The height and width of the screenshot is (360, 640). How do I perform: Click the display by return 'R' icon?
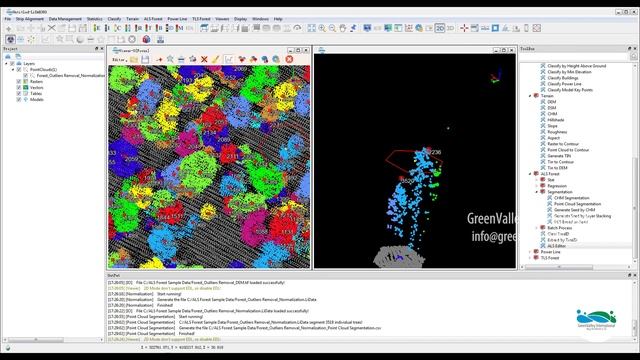click(138, 28)
